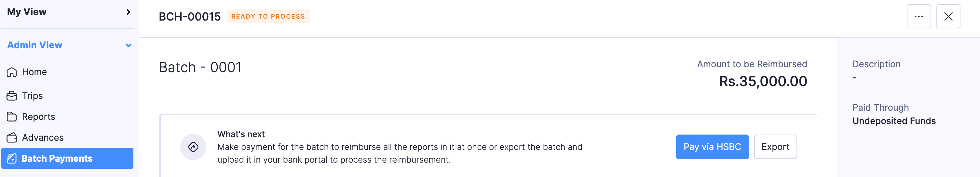Click the Batch Payments sidebar icon
Image resolution: width=980 pixels, height=177 pixels.
point(12,158)
